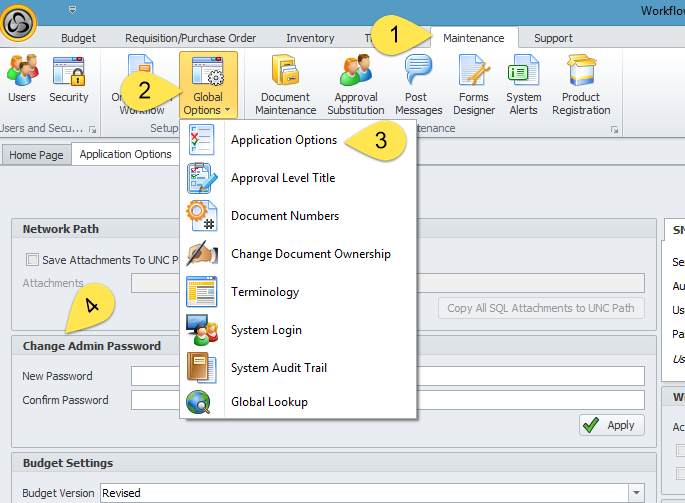The height and width of the screenshot is (503, 685).
Task: Open the Budget Version combo box arrow
Action: pos(635,492)
